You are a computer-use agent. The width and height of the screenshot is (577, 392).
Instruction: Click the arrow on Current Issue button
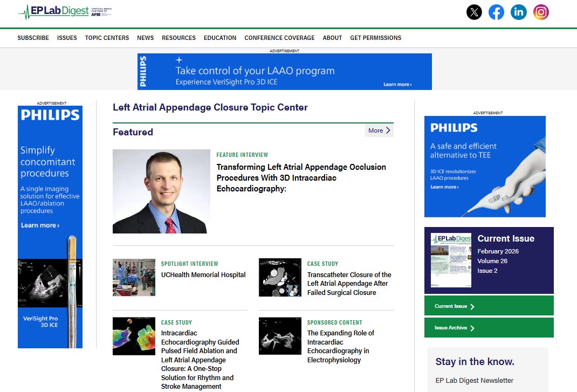[x=472, y=306]
